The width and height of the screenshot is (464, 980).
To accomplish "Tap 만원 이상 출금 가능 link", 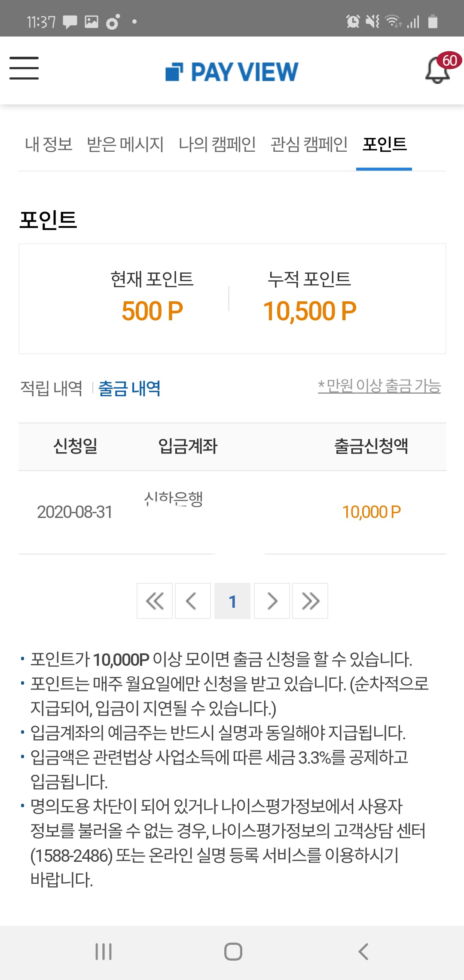I will pos(379,386).
